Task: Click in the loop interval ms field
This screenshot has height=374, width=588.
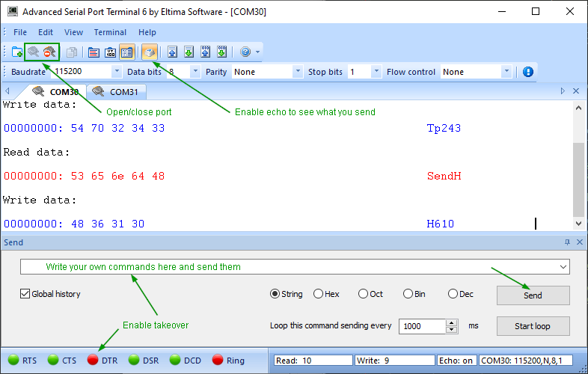Action: (422, 326)
